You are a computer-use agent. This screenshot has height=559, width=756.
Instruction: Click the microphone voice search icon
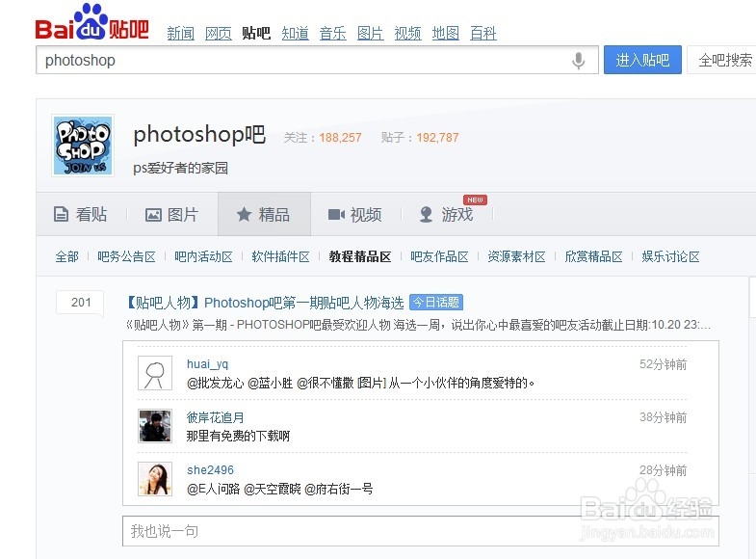578,61
